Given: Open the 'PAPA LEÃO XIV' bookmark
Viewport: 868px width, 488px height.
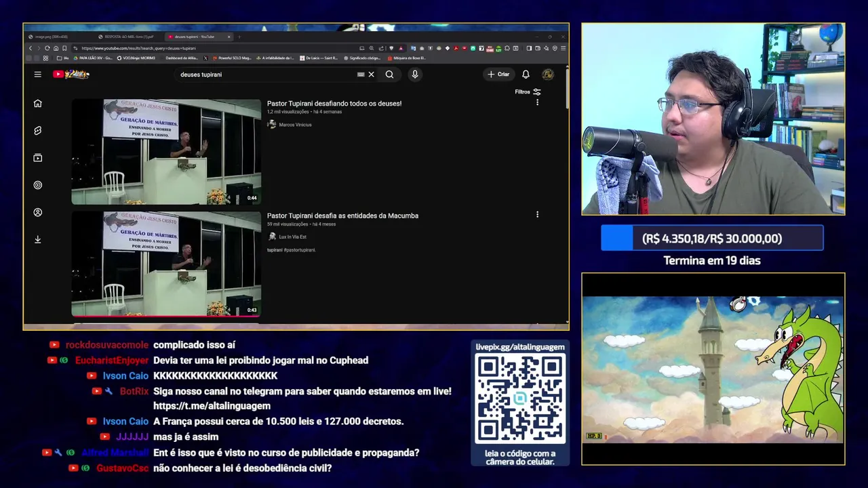Looking at the screenshot, I should click(94, 58).
